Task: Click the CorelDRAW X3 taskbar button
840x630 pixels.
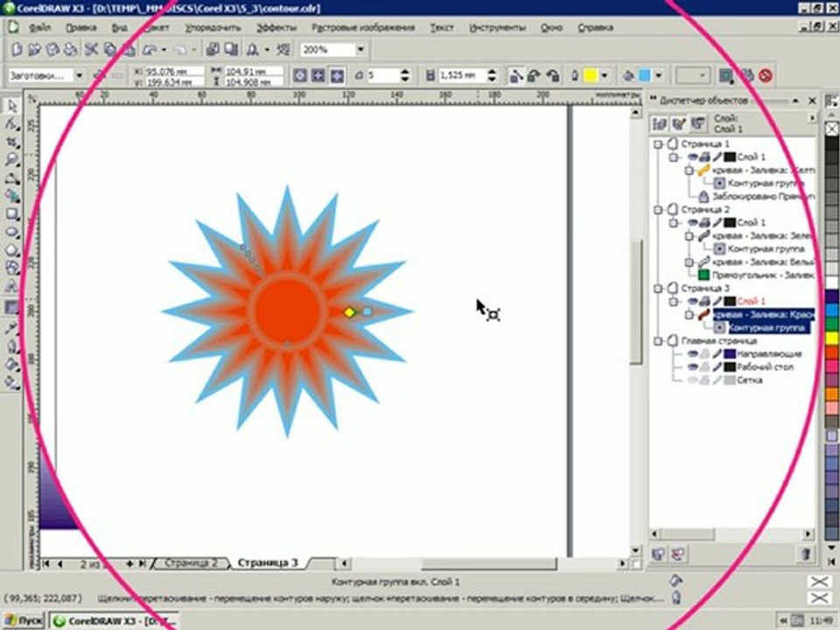Action: click(x=114, y=621)
